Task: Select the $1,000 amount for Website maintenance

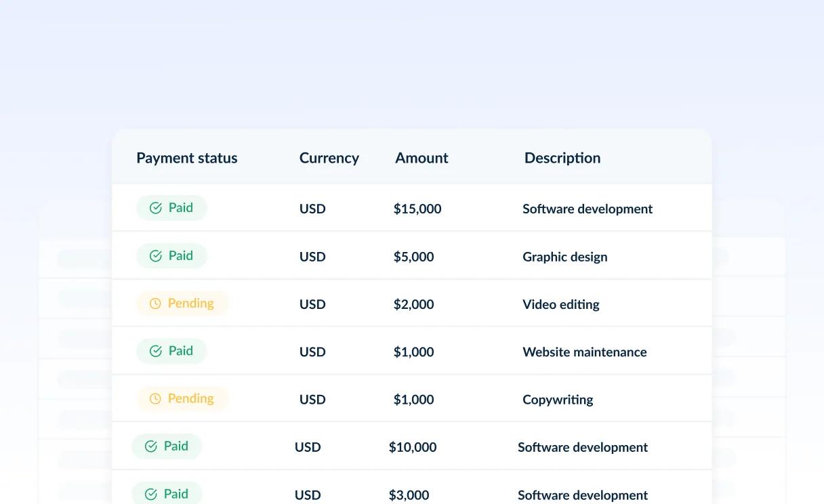Action: pyautogui.click(x=414, y=352)
